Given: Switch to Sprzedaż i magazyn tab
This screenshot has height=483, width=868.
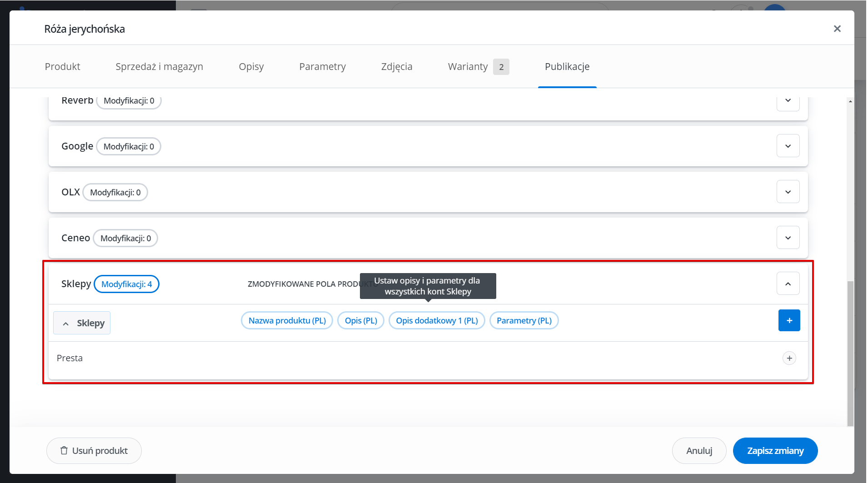Looking at the screenshot, I should point(159,66).
